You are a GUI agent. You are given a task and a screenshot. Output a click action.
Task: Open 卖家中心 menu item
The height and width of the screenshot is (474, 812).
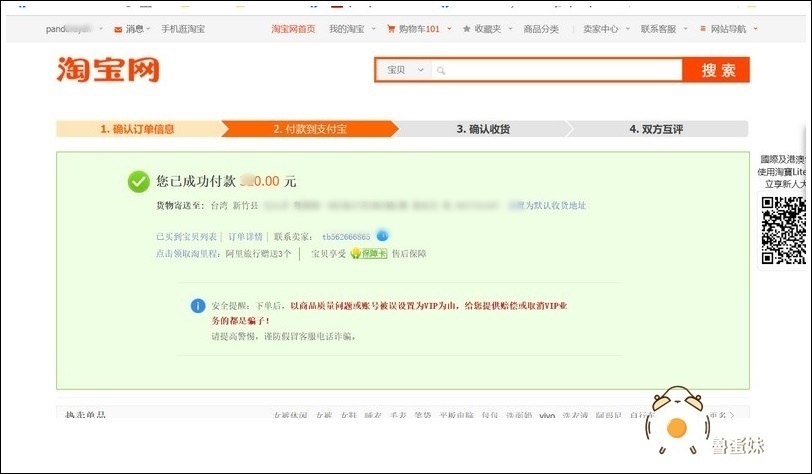[600, 29]
